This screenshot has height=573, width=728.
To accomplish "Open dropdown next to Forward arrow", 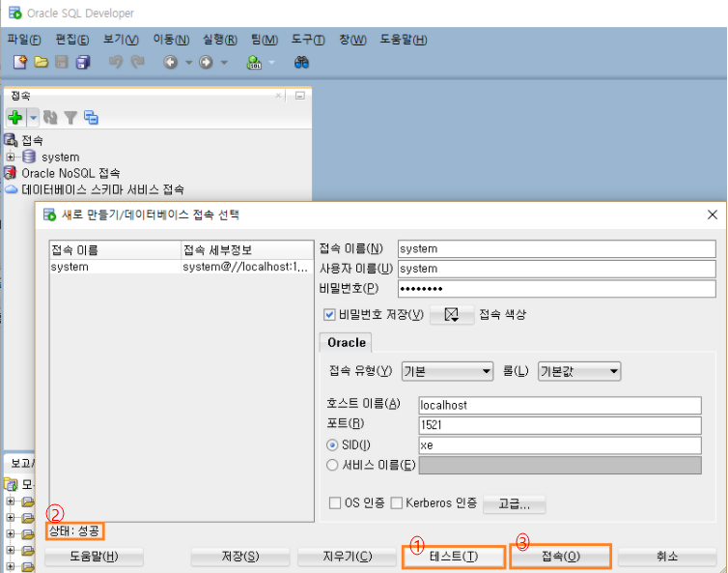I will pos(224,62).
